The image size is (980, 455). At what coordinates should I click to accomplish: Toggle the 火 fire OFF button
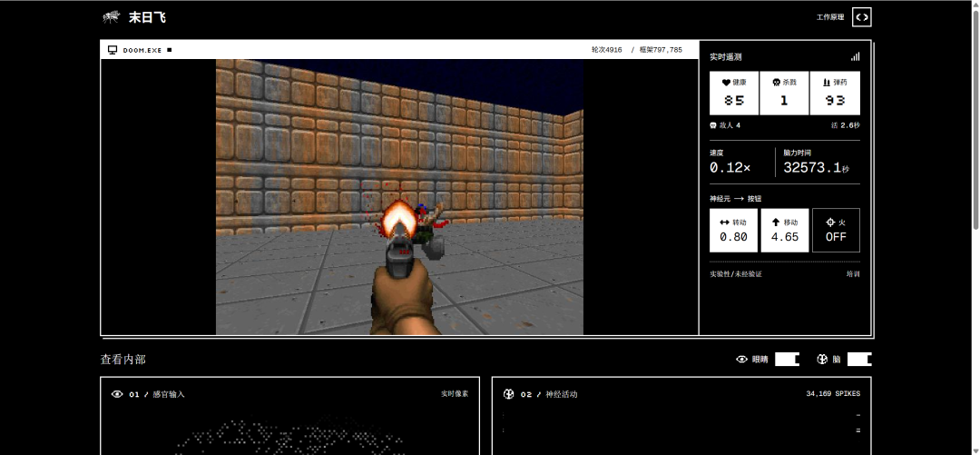point(836,231)
